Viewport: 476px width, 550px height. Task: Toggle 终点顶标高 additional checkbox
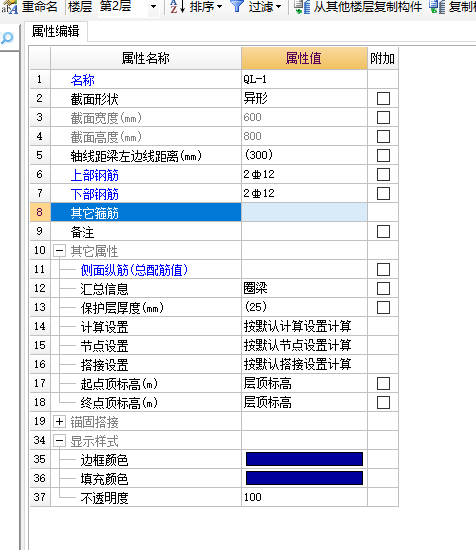click(x=383, y=402)
